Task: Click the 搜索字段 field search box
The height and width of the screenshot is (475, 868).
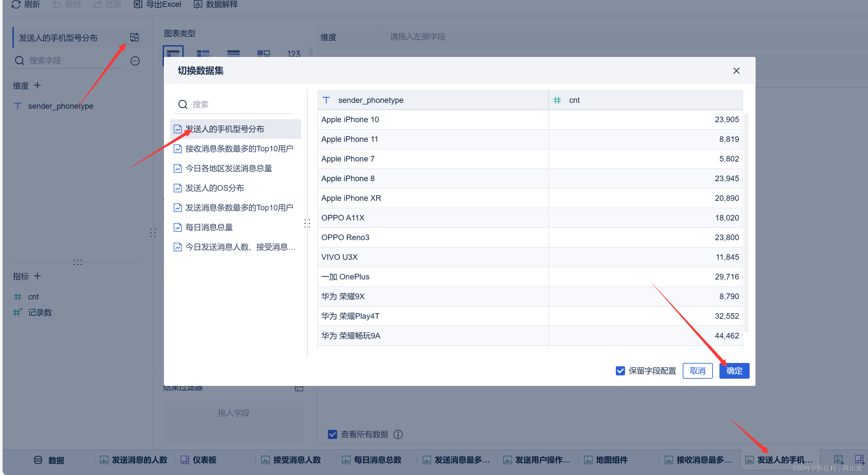Action: (x=68, y=61)
